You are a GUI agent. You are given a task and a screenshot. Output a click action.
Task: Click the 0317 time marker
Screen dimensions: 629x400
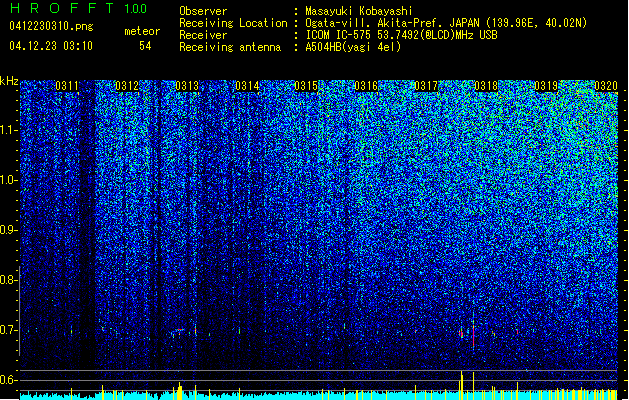point(426,86)
